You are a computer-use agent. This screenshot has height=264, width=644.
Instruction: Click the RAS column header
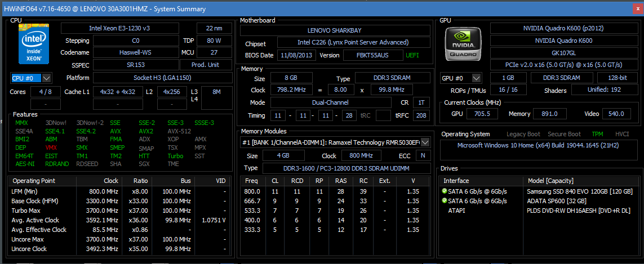[340, 181]
